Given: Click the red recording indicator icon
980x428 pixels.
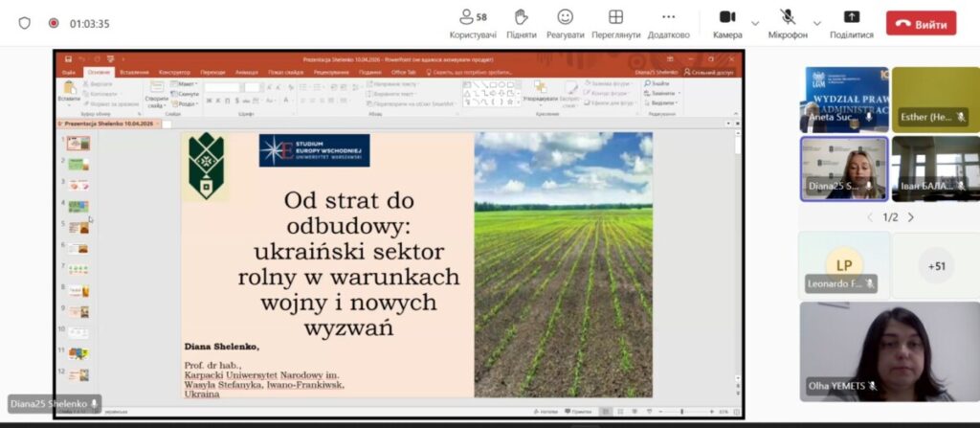Looking at the screenshot, I should (x=53, y=23).
